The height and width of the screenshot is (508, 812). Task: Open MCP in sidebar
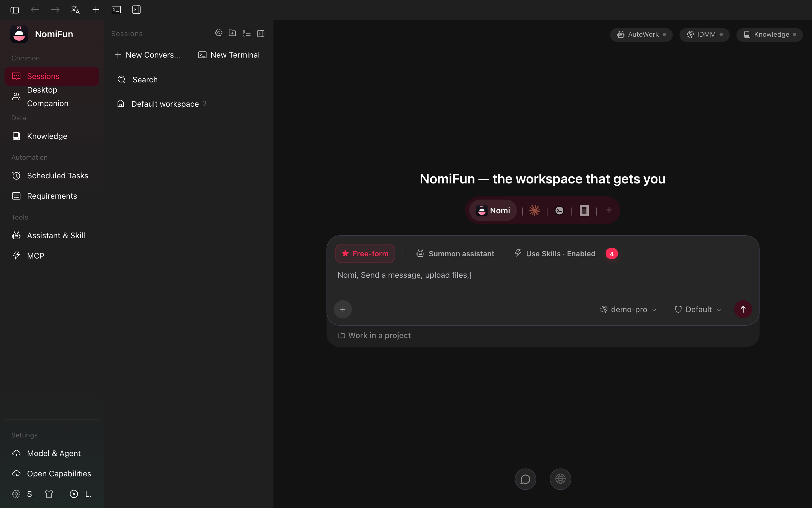coord(52,256)
